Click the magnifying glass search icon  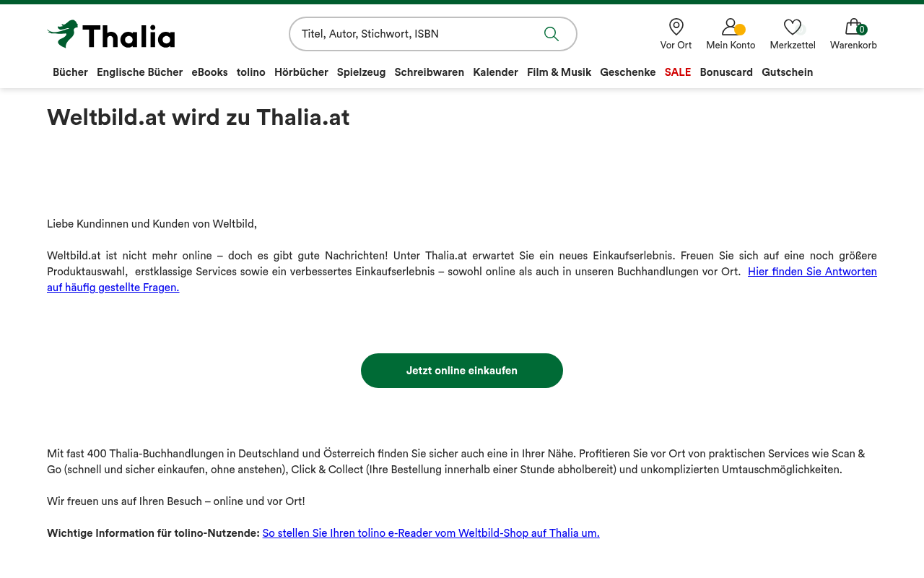(x=552, y=34)
